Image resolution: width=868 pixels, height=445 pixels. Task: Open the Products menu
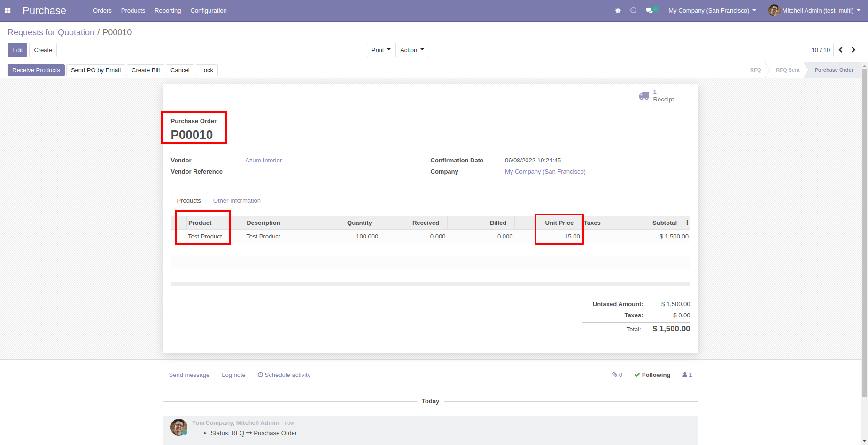click(133, 10)
